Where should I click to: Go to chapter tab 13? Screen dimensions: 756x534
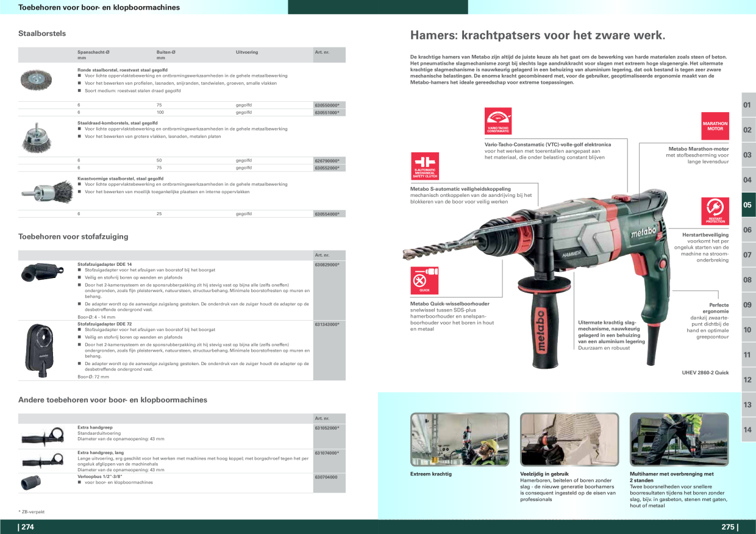pos(747,405)
